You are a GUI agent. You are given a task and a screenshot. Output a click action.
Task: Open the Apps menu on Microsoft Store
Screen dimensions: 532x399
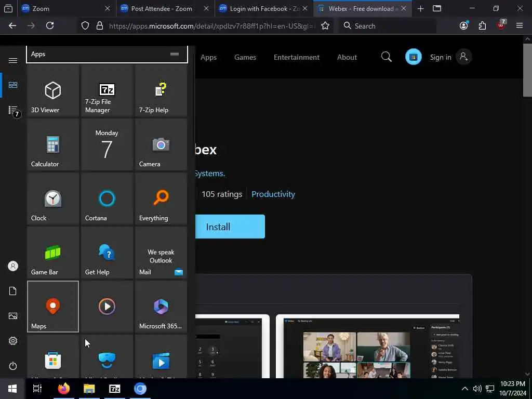pyautogui.click(x=208, y=57)
